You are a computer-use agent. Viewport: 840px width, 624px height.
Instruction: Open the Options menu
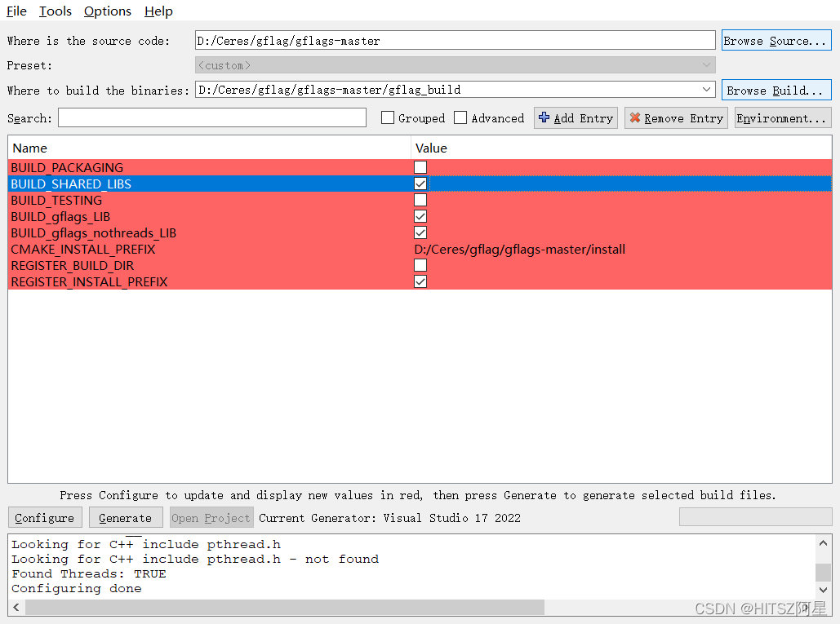tap(107, 11)
